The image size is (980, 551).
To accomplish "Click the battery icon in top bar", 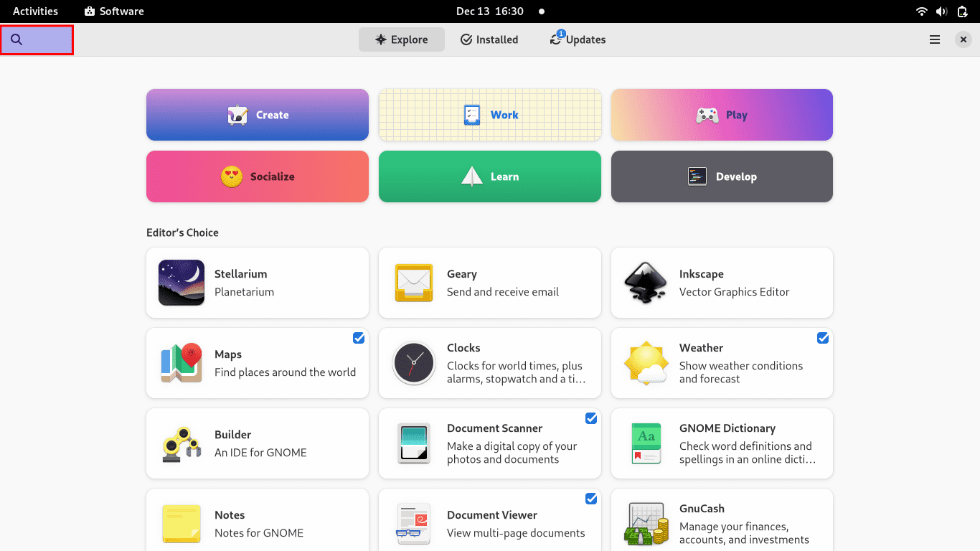I will coord(962,11).
